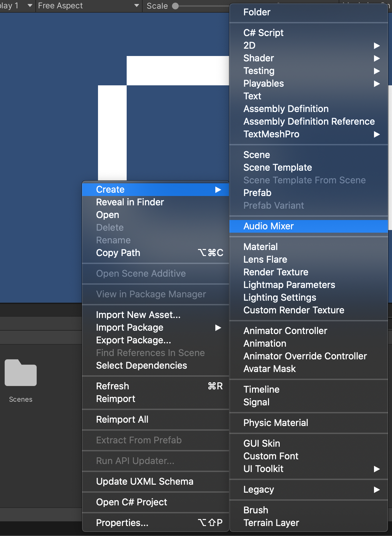Create a Signal asset
The width and height of the screenshot is (392, 536).
pos(309,402)
